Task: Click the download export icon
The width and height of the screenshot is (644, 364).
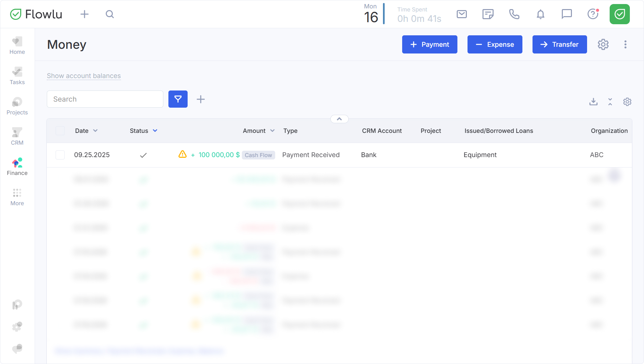Action: tap(593, 102)
